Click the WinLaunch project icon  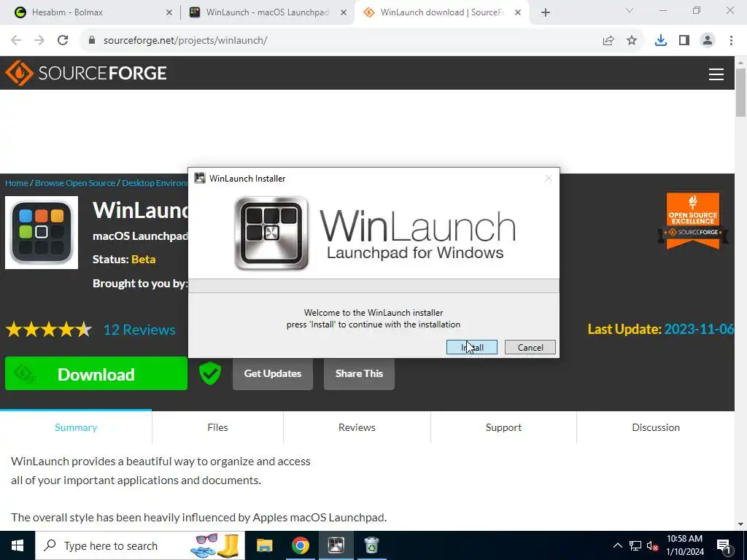42,233
